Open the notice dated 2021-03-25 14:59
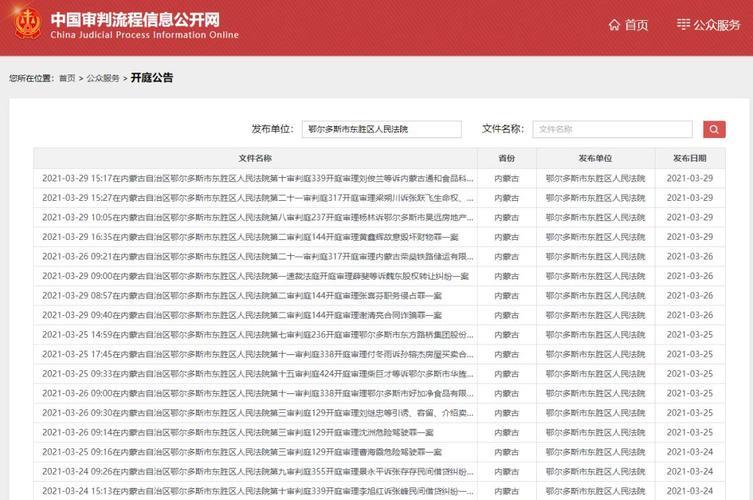This screenshot has width=753, height=500. (258, 335)
